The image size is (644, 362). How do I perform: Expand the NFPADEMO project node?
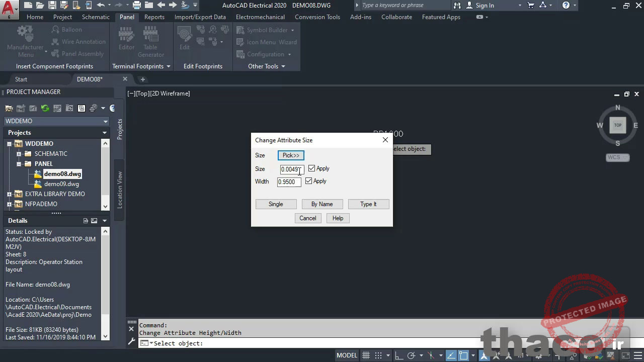tap(9, 204)
